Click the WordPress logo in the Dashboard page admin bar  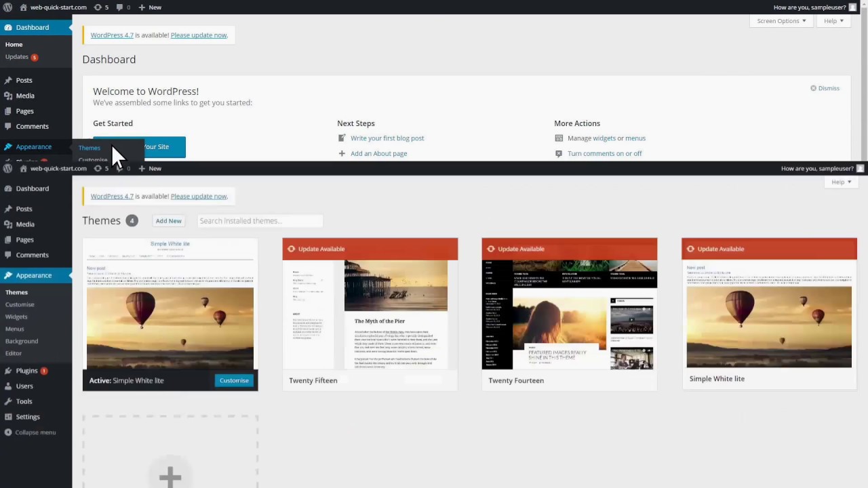tap(7, 7)
